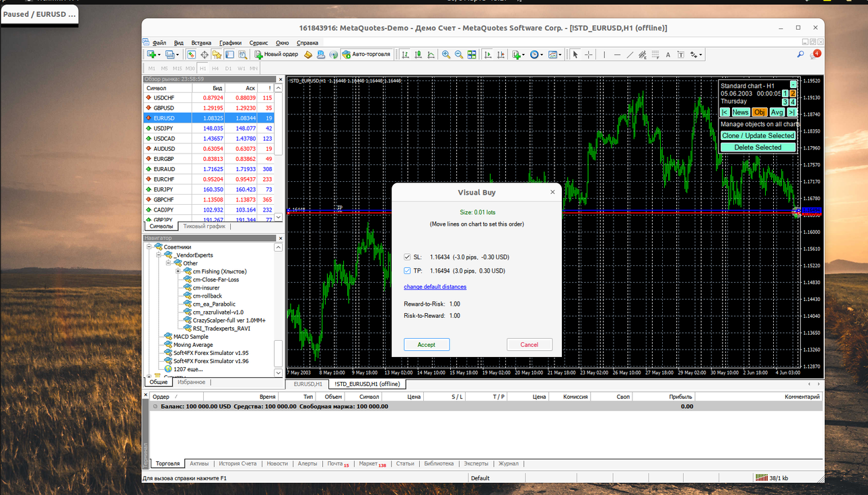Expand the cm Fishing (Хлыстов) tree item

tap(178, 271)
